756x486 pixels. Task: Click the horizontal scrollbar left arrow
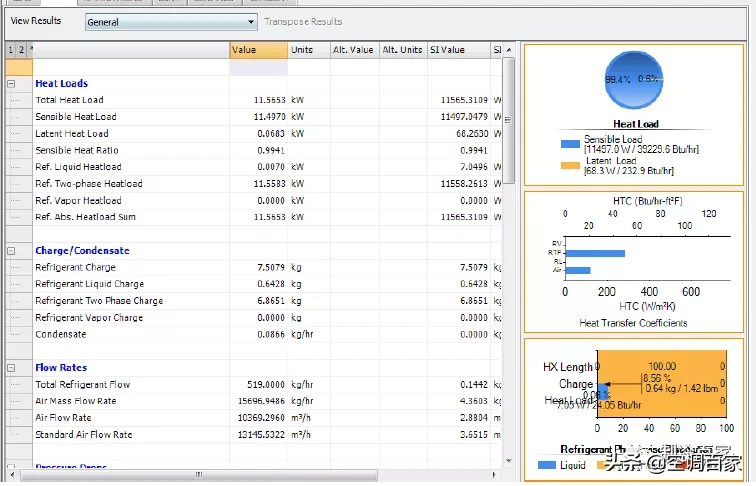(13, 475)
